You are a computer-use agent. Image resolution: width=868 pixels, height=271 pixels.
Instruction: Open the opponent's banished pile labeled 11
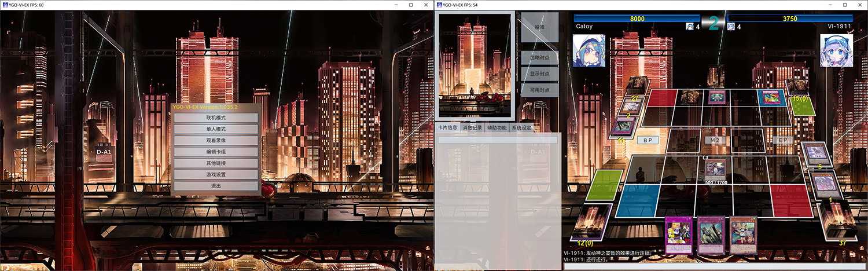[622, 127]
